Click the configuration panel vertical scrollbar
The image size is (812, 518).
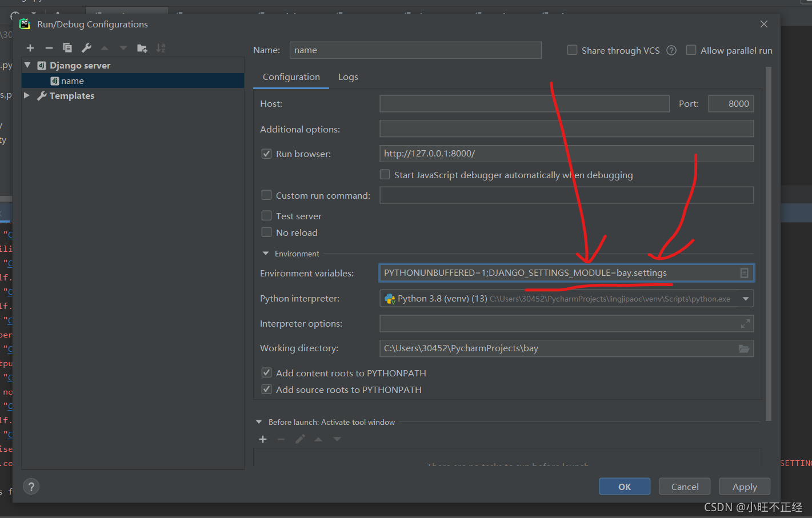769,244
